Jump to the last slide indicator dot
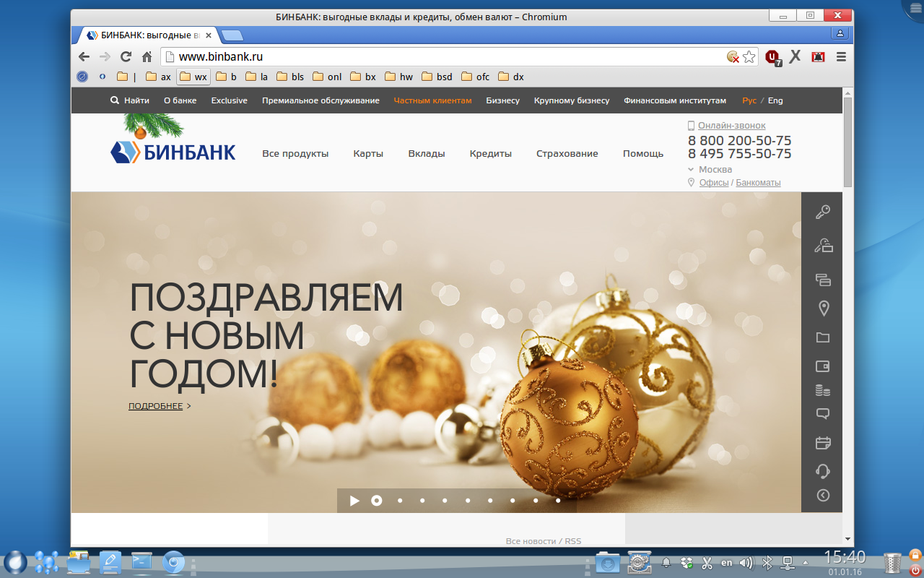The image size is (924, 578). [x=558, y=501]
